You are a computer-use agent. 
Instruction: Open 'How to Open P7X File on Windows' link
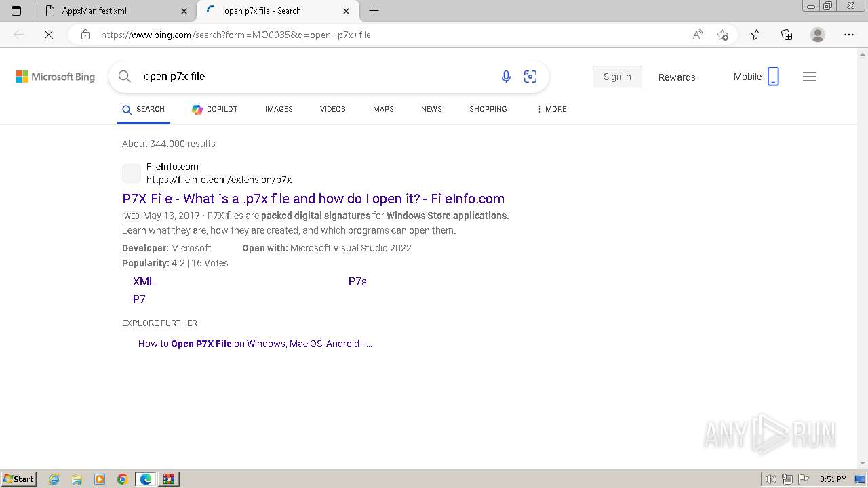(255, 344)
